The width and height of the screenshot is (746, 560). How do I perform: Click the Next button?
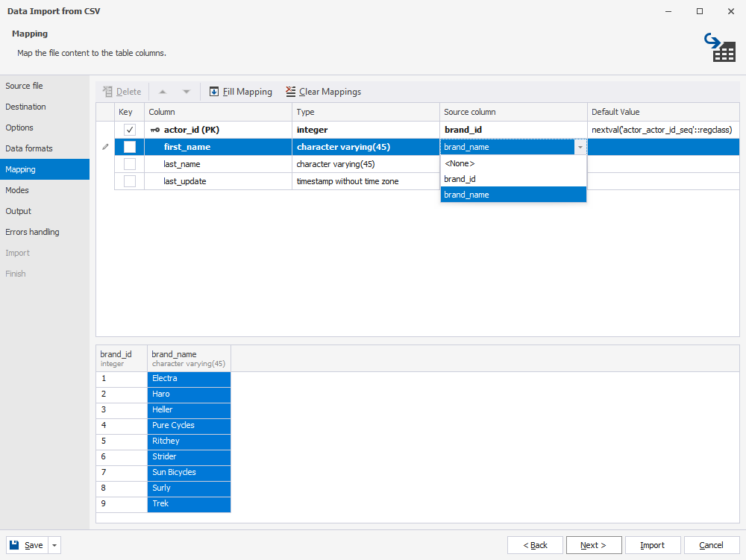[x=594, y=545]
